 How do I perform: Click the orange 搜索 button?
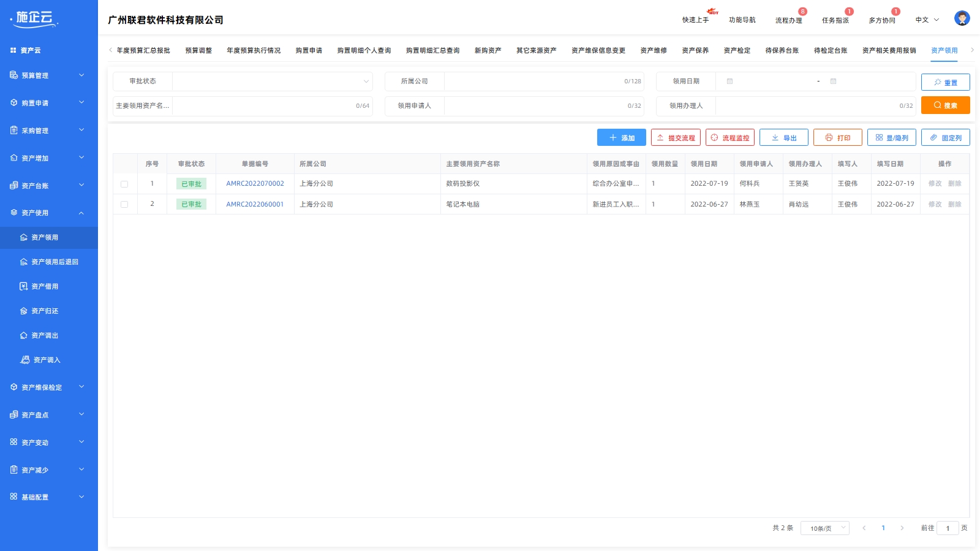945,105
